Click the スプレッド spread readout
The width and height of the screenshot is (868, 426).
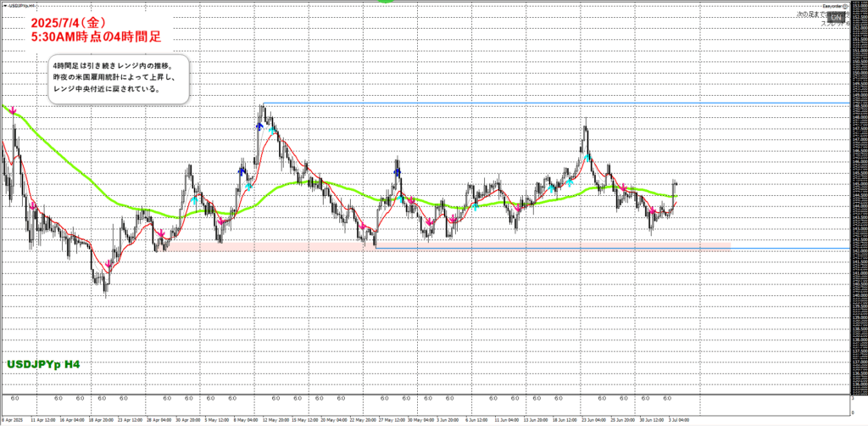click(834, 24)
